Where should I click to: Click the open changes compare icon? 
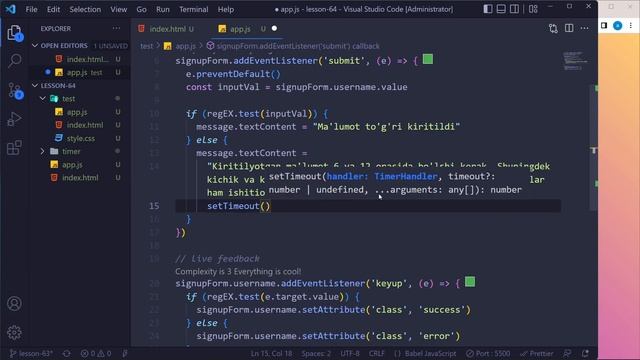click(x=553, y=29)
